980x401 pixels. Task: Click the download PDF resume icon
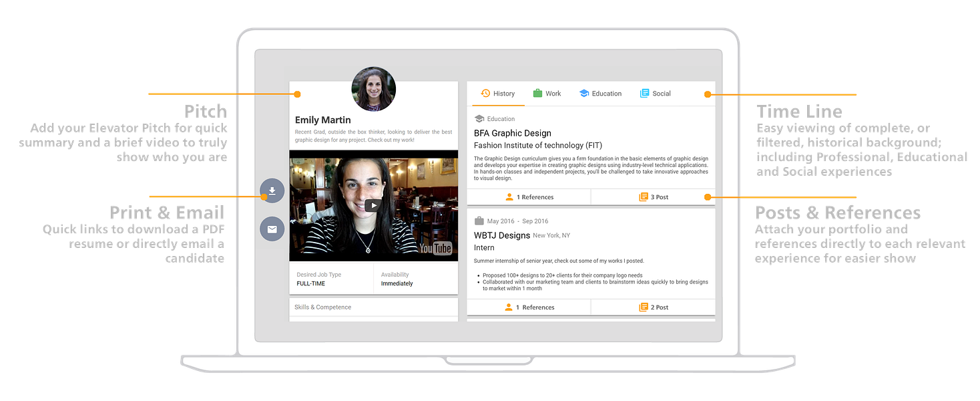pos(272,191)
